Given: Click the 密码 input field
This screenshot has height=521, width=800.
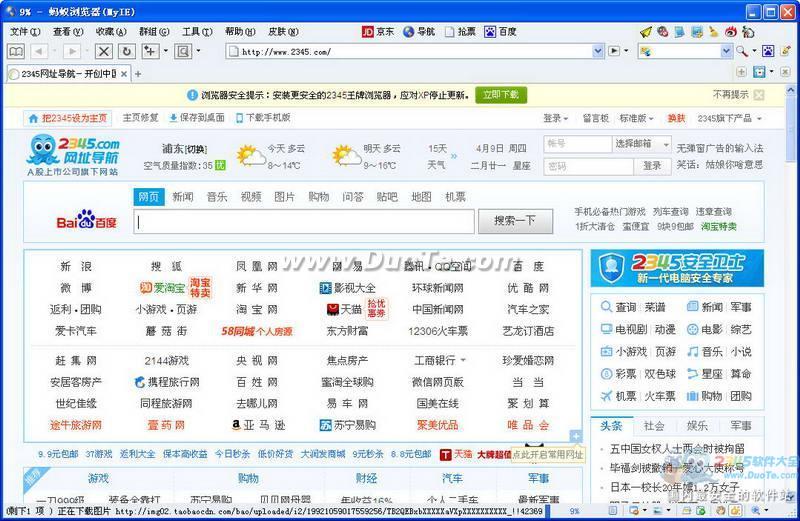Looking at the screenshot, I should (589, 166).
